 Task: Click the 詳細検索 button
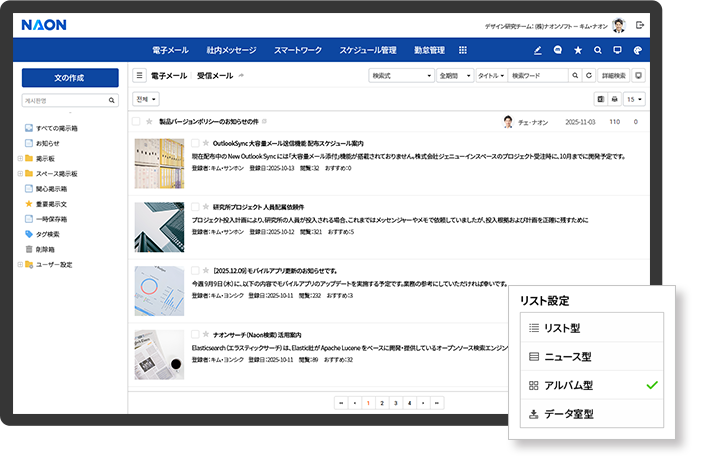coord(615,76)
